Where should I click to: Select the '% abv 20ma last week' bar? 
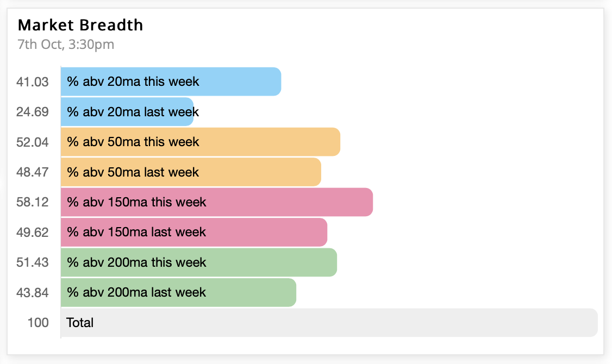(x=127, y=111)
